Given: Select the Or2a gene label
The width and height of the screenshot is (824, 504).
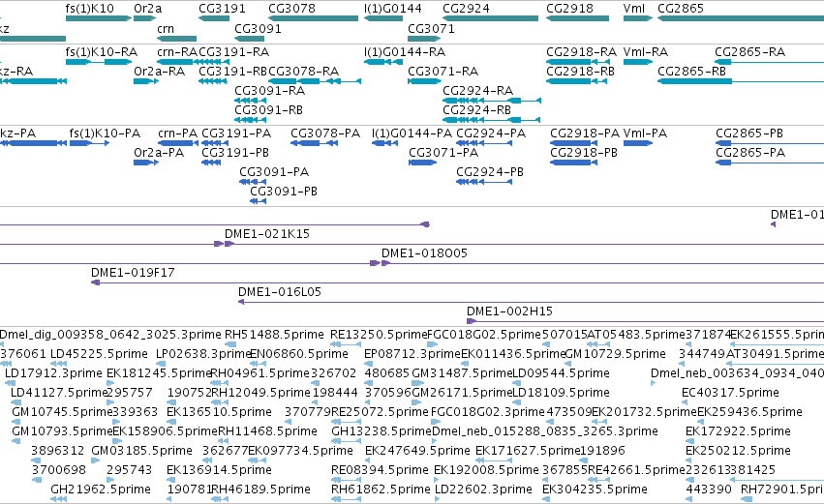Looking at the screenshot, I should (148, 9).
